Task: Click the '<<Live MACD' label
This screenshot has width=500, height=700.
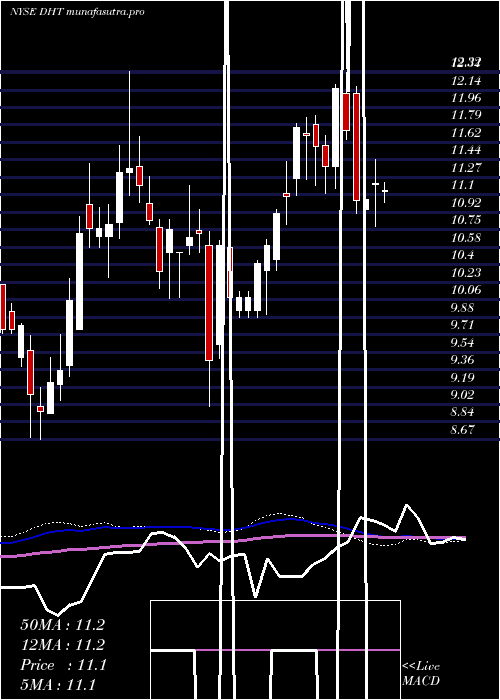Action: coord(421,674)
